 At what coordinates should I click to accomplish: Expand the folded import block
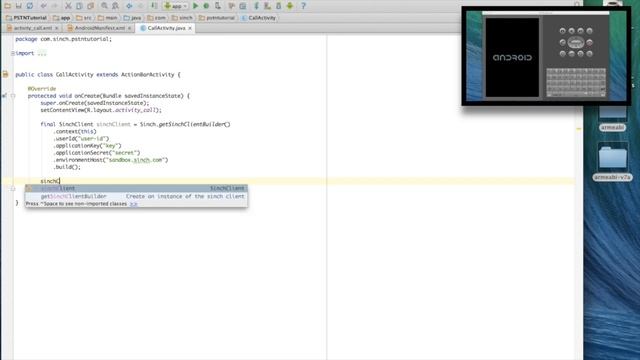(x=13, y=53)
